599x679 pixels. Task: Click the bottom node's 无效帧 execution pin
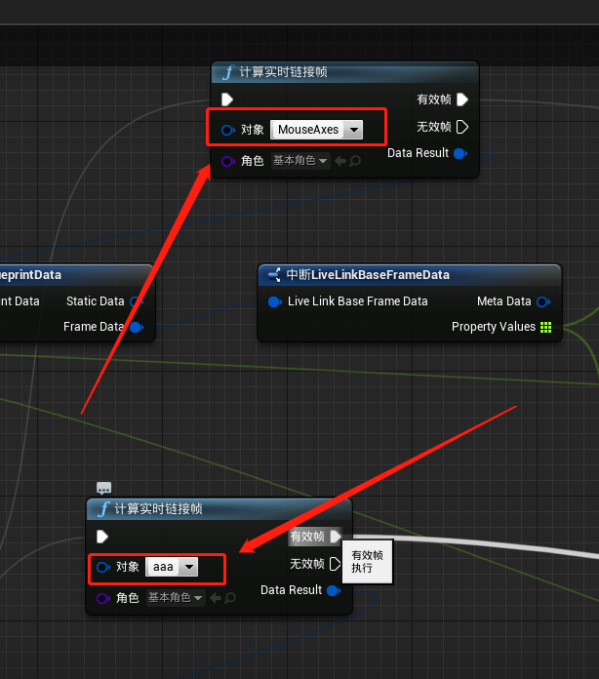click(x=335, y=564)
